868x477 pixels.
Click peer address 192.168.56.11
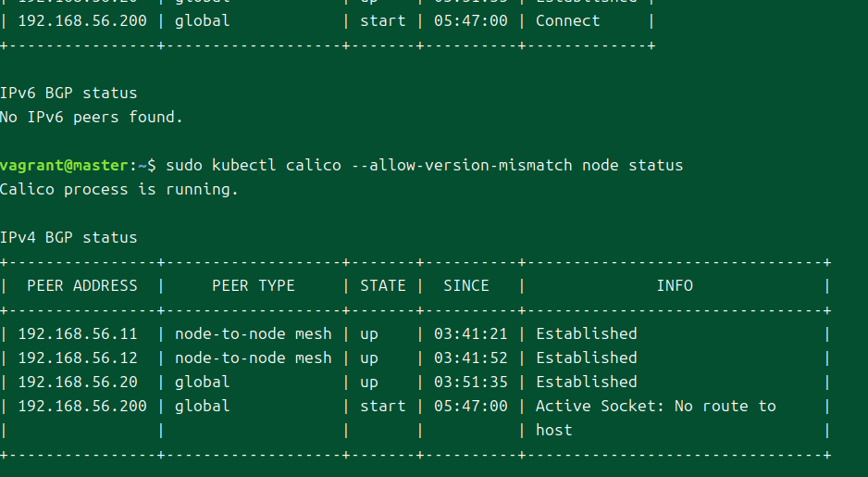[78, 334]
